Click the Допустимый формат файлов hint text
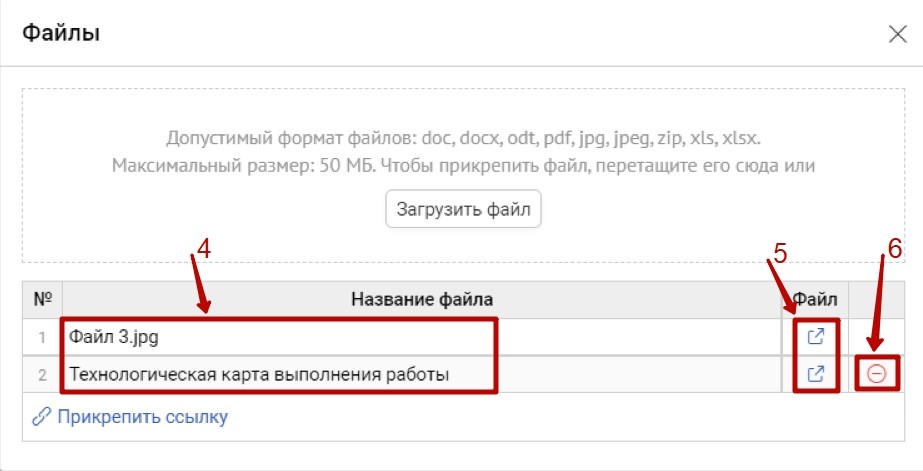The width and height of the screenshot is (923, 471). click(x=470, y=138)
